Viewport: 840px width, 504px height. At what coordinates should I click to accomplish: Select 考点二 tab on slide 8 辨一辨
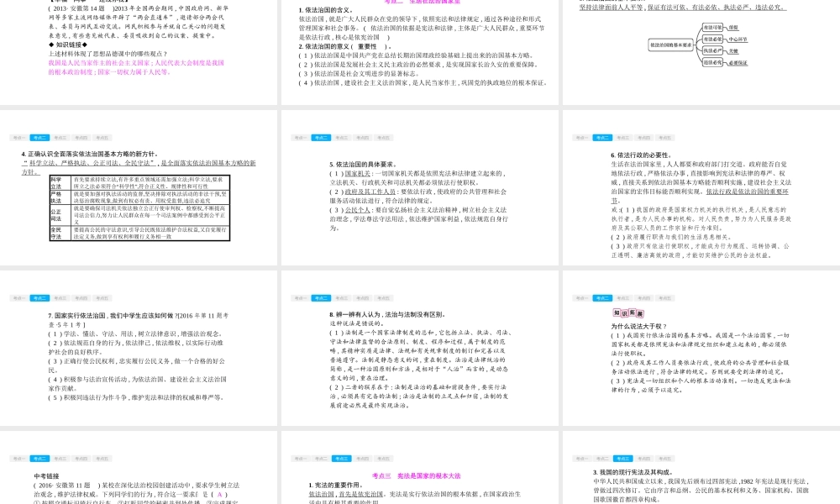[x=321, y=298]
